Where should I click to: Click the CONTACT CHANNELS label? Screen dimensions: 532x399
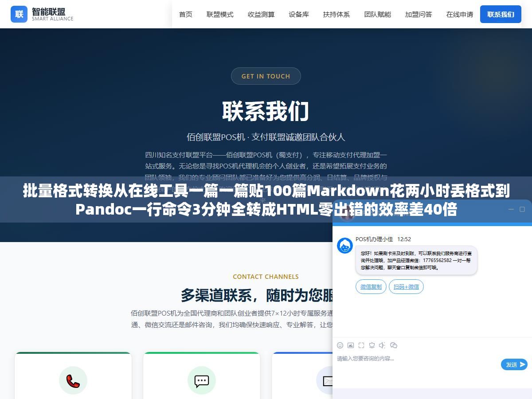pyautogui.click(x=266, y=277)
